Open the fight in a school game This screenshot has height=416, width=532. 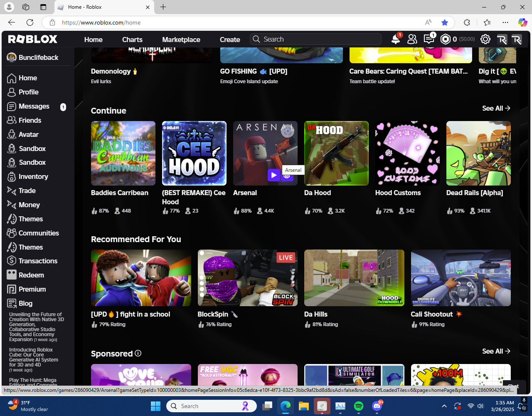141,278
